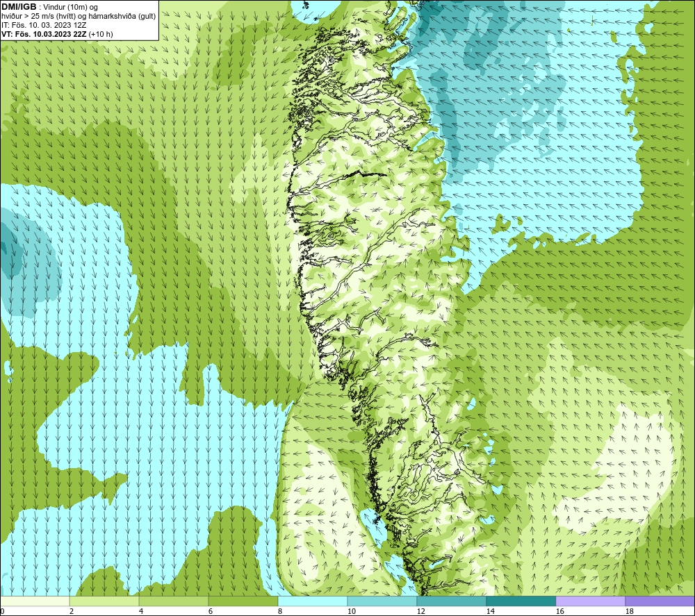Click the DMI/IGB title text

pos(19,7)
